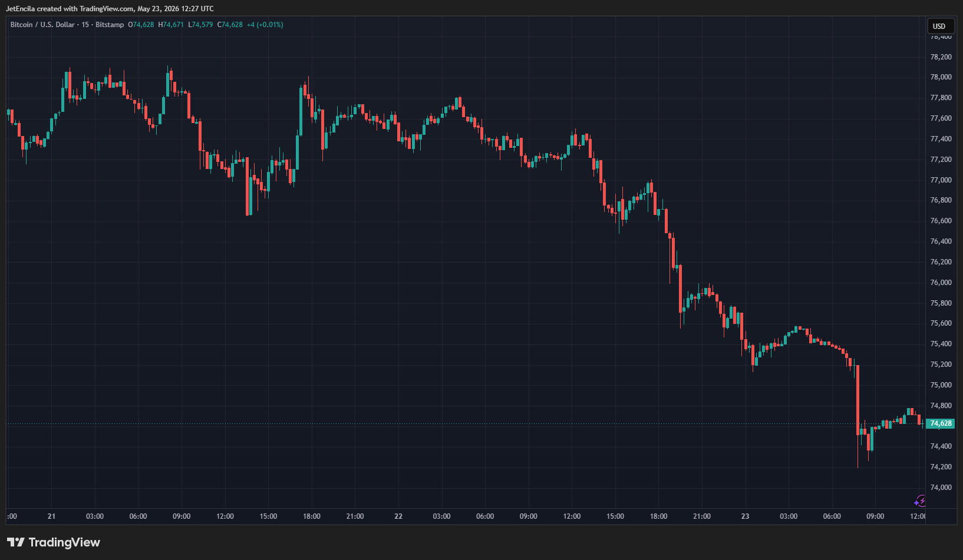Click the 06:00 time label of day 23
963x560 pixels.
click(832, 516)
